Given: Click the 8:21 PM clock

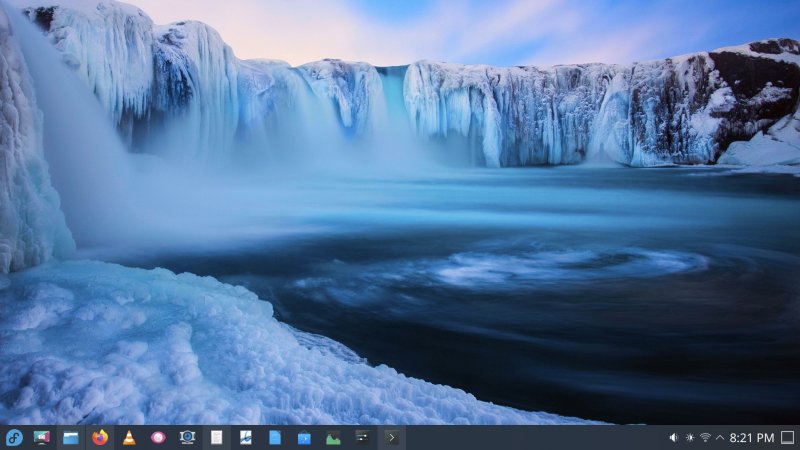Looking at the screenshot, I should tap(752, 438).
